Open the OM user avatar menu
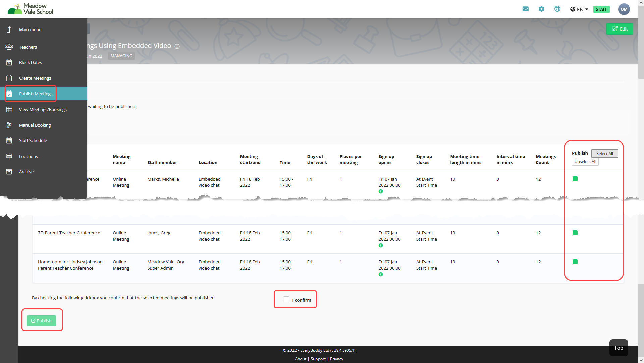Image resolution: width=644 pixels, height=363 pixels. point(624,9)
